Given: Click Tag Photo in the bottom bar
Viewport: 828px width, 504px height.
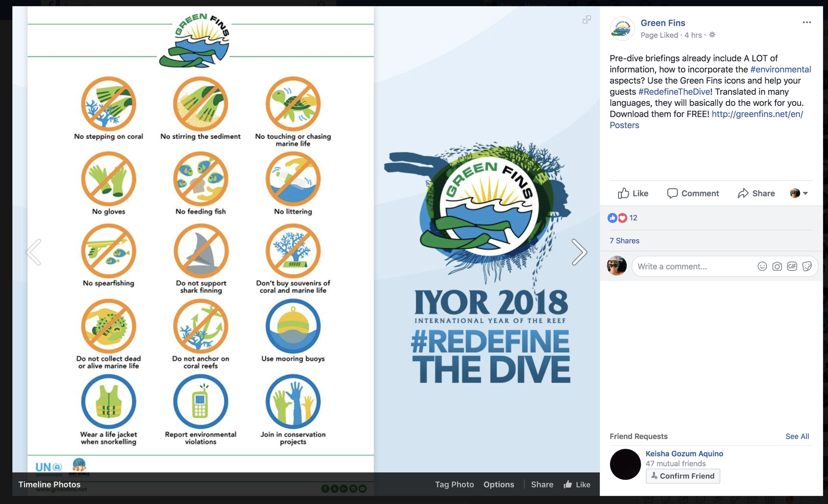Looking at the screenshot, I should point(454,484).
